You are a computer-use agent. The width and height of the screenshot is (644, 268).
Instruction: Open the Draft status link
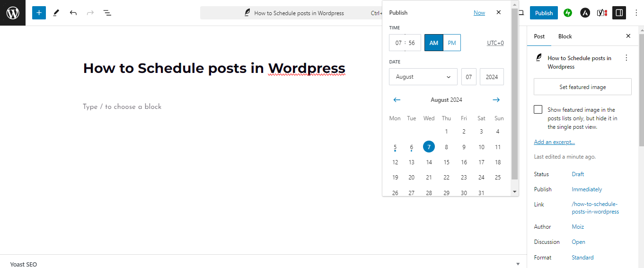pos(578,174)
